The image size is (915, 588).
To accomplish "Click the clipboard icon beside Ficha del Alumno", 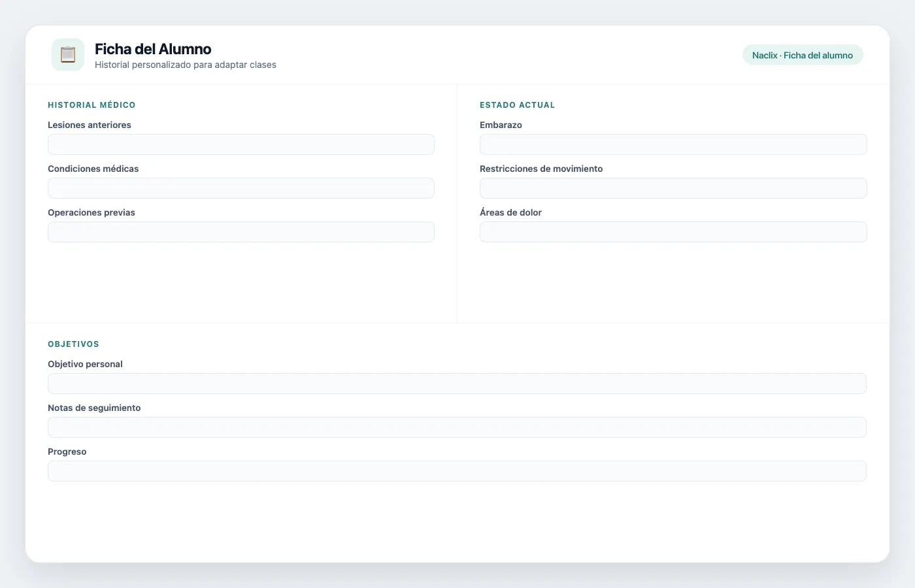I will 68,54.
